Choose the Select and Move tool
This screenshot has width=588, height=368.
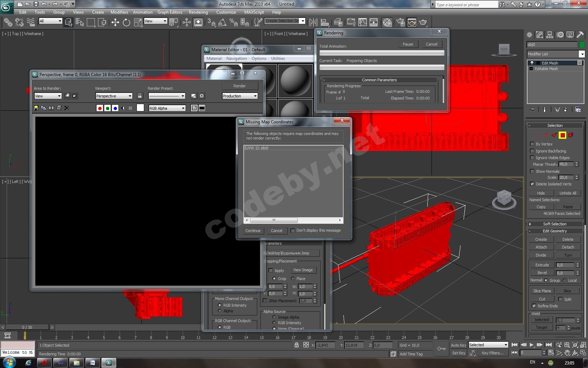tap(115, 22)
